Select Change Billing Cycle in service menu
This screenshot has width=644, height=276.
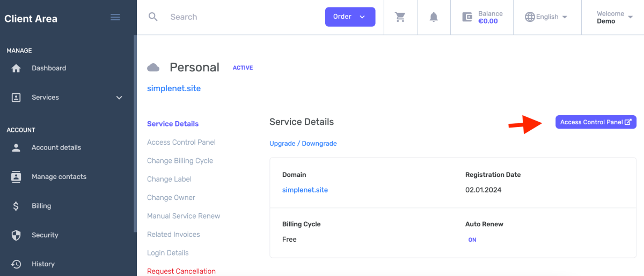pyautogui.click(x=180, y=161)
